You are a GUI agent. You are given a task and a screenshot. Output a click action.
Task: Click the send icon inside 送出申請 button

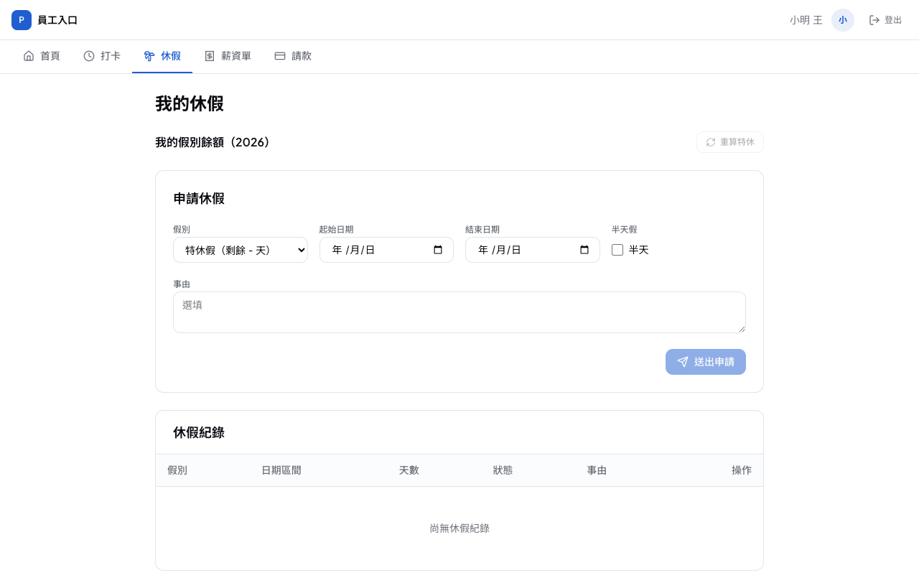(683, 362)
